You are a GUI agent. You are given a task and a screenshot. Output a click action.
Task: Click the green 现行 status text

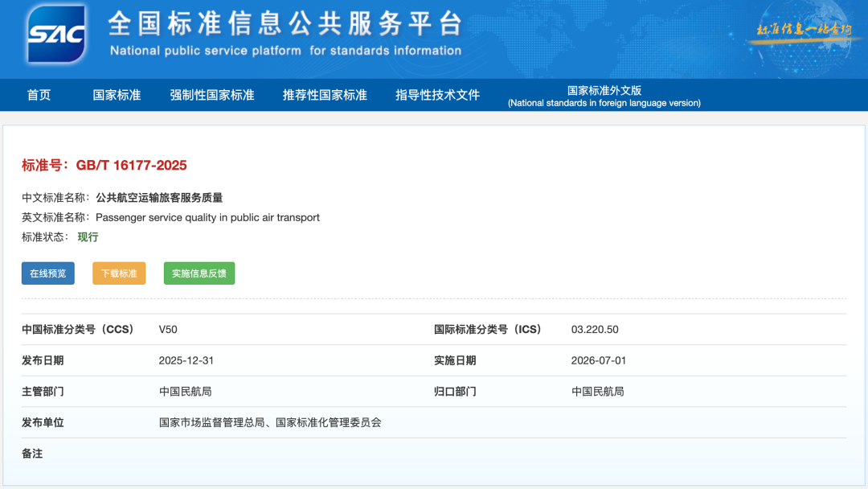(88, 237)
